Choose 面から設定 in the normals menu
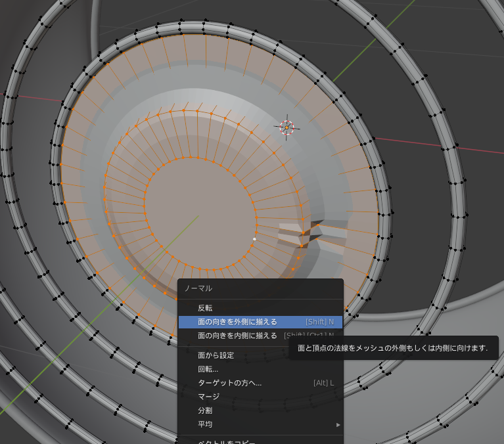The width and height of the screenshot is (504, 444). 260,355
